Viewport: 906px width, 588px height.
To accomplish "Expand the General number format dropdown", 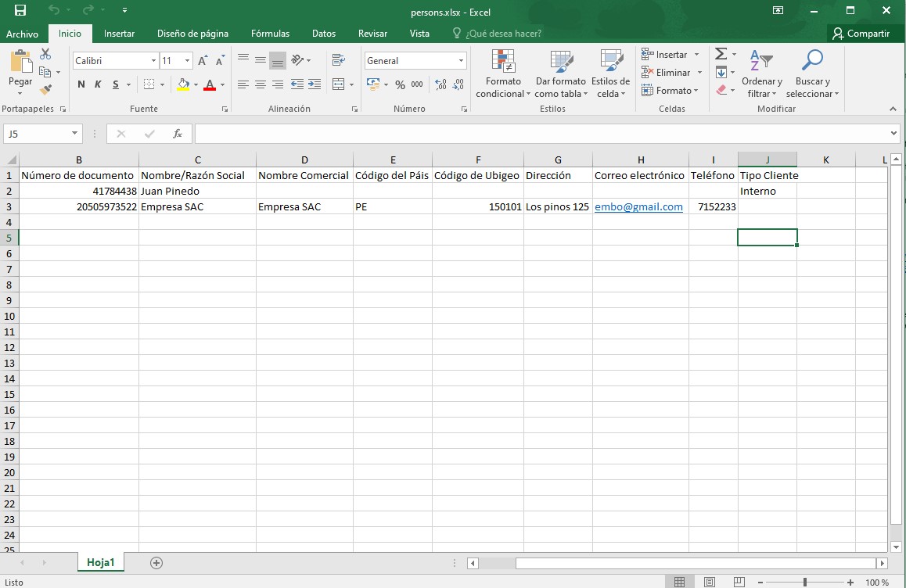I will (x=461, y=61).
